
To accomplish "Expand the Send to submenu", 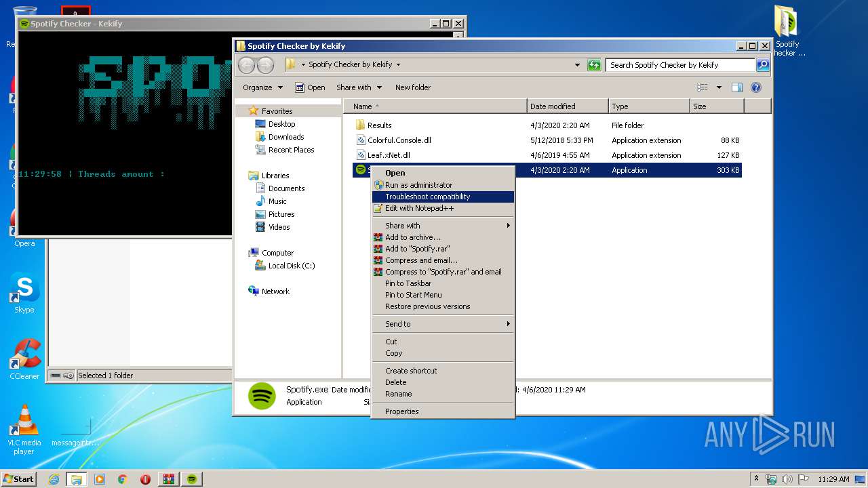I will point(443,324).
